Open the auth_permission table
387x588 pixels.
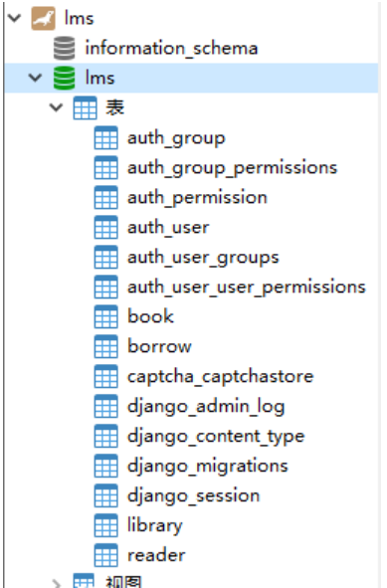[x=197, y=198]
